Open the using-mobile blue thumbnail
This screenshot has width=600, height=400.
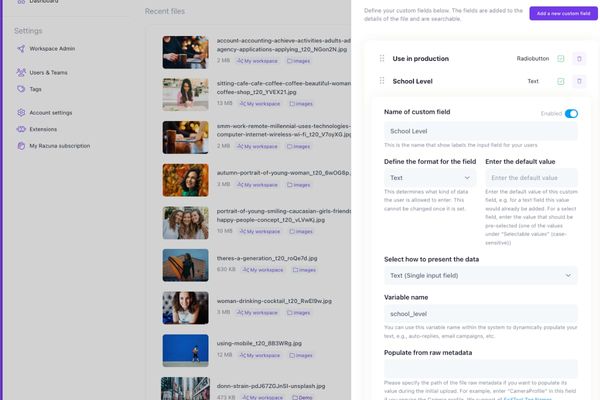pos(185,351)
